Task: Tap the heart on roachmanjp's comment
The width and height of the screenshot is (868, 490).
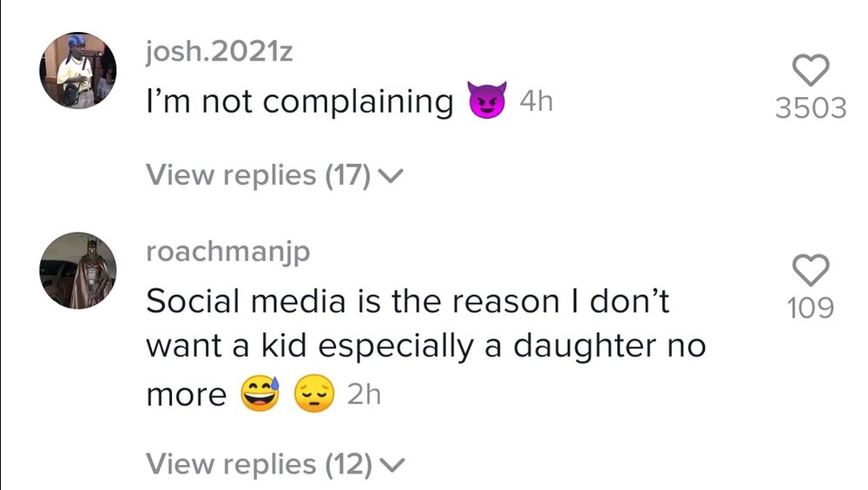Action: (x=812, y=272)
